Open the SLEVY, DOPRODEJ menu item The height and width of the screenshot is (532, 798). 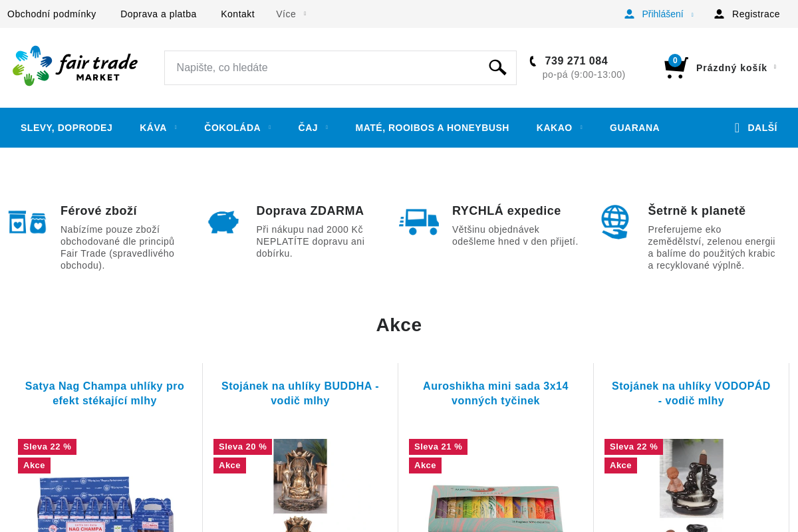click(x=66, y=128)
